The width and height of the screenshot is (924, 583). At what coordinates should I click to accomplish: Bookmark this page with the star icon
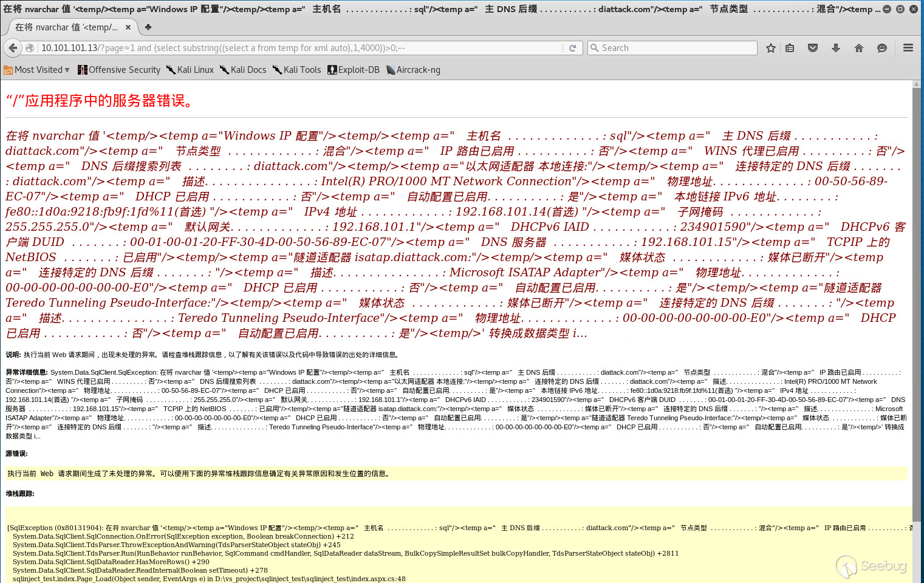pos(771,48)
